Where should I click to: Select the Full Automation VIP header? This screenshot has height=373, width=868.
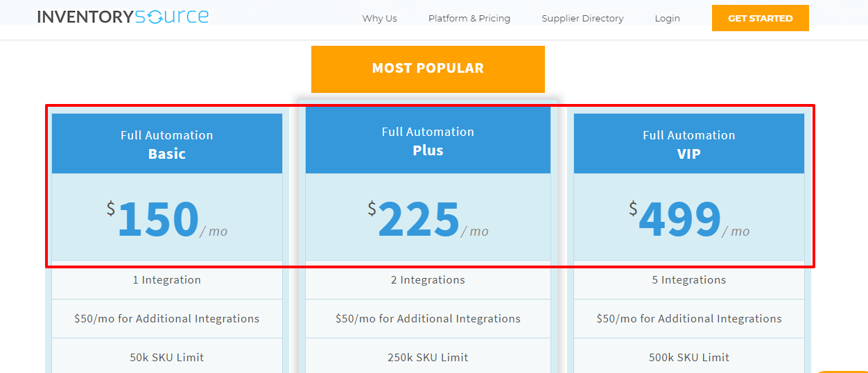(689, 144)
